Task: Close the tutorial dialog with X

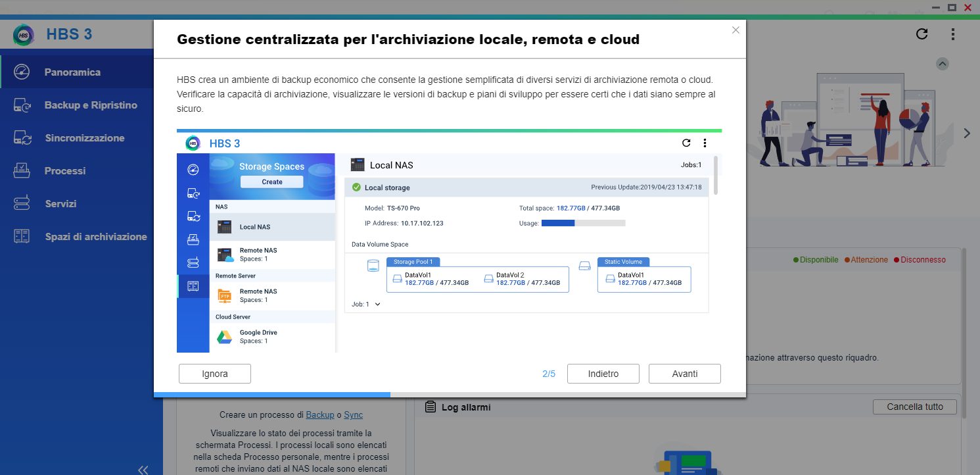Action: pos(735,30)
